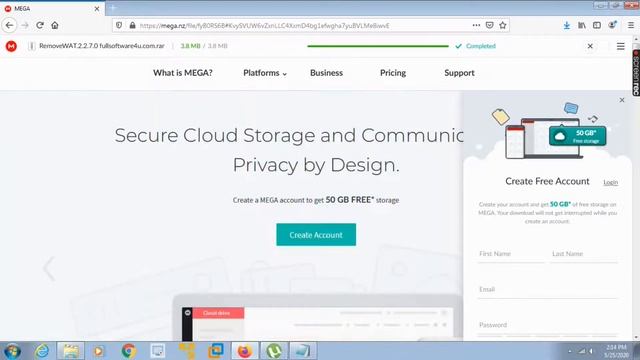This screenshot has height=360, width=640.
Task: Expand the Platforms dropdown
Action: (265, 73)
